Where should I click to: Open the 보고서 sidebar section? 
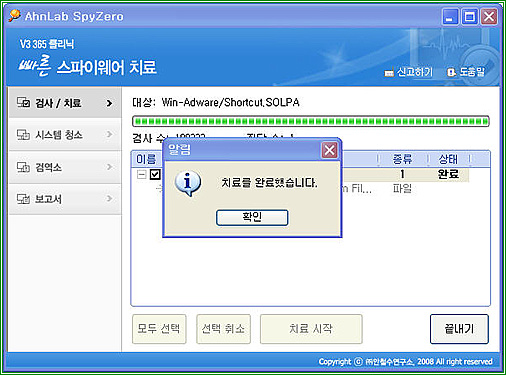click(x=65, y=199)
